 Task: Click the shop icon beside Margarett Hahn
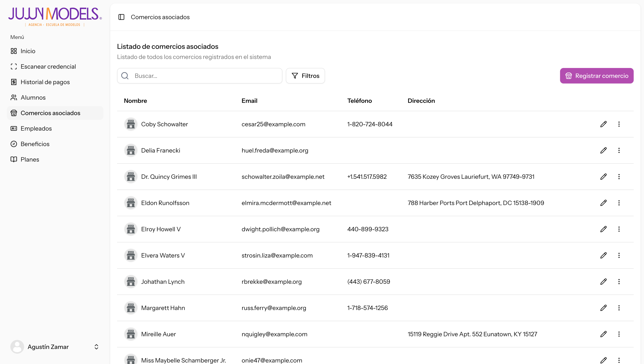(131, 308)
